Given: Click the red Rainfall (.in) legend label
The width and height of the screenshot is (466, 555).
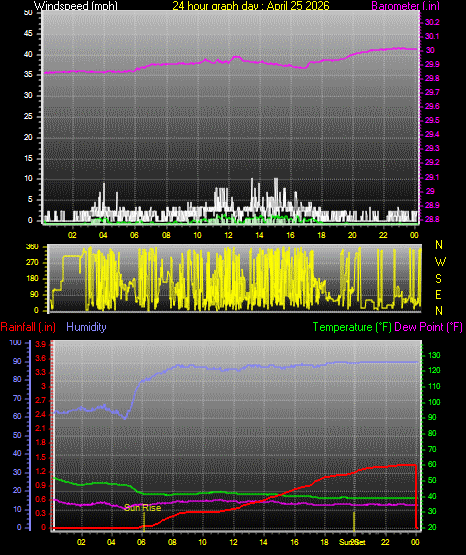Looking at the screenshot, I should (28, 327).
